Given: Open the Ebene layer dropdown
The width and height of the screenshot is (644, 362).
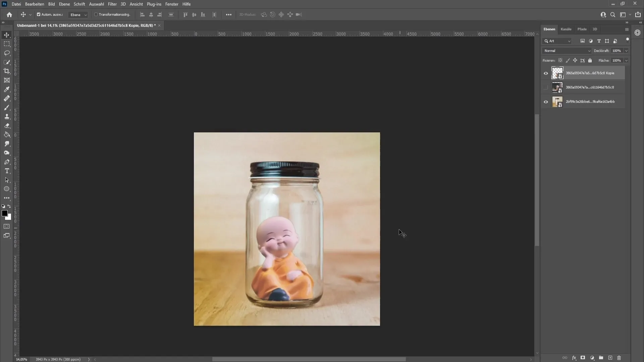Looking at the screenshot, I should coord(78,15).
